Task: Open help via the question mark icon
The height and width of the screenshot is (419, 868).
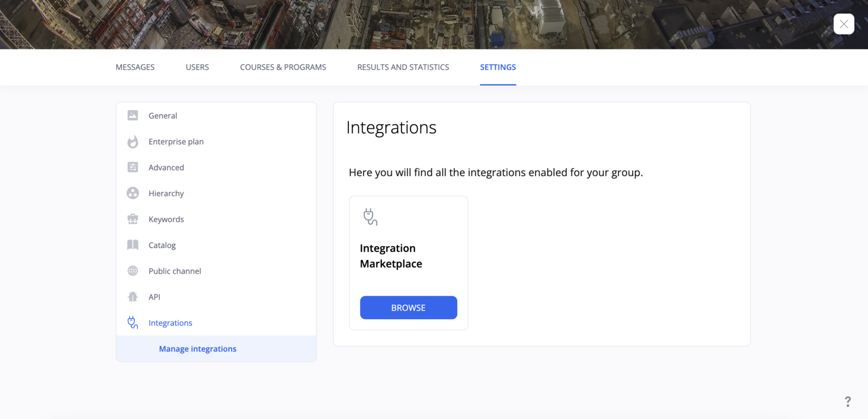Action: 847,402
